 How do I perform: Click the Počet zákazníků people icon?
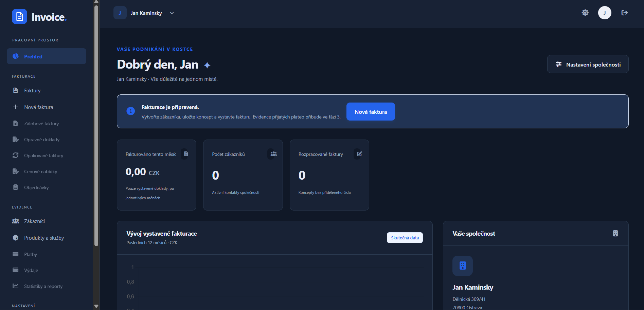pos(273,154)
